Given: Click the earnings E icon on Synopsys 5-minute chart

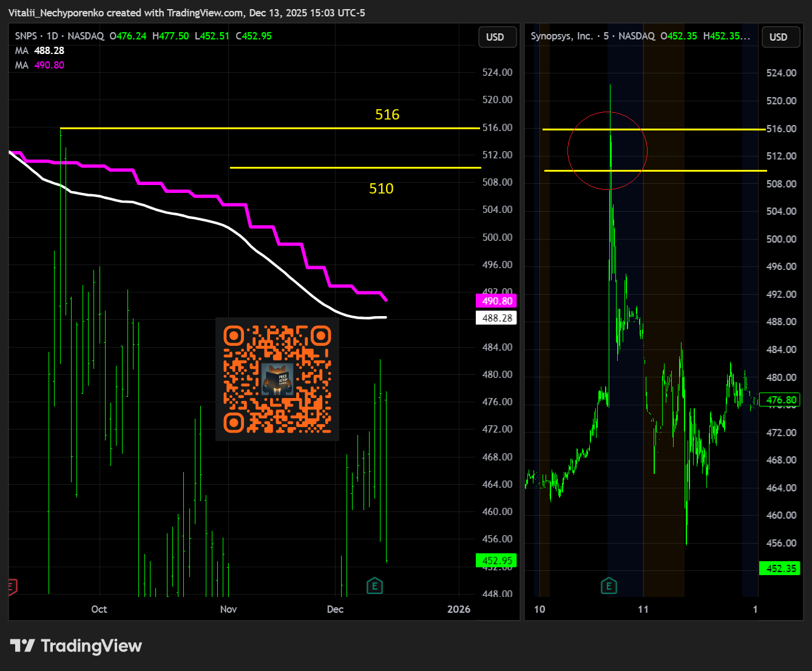Looking at the screenshot, I should click(609, 586).
